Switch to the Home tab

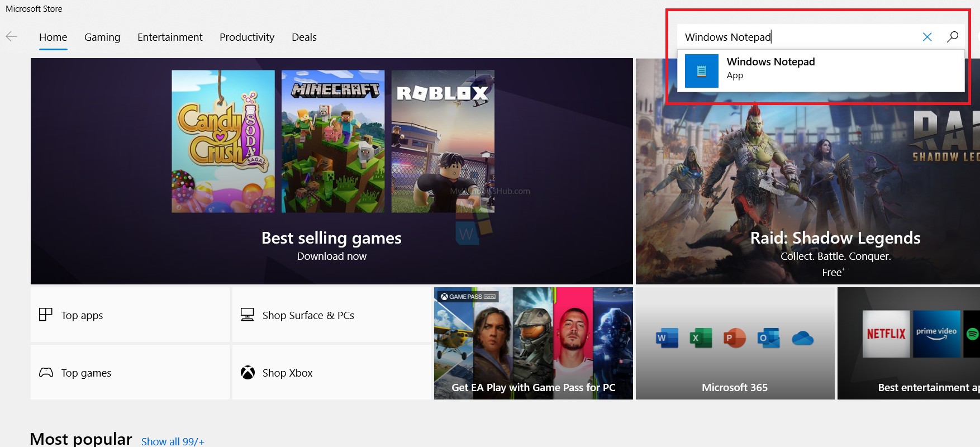[53, 37]
